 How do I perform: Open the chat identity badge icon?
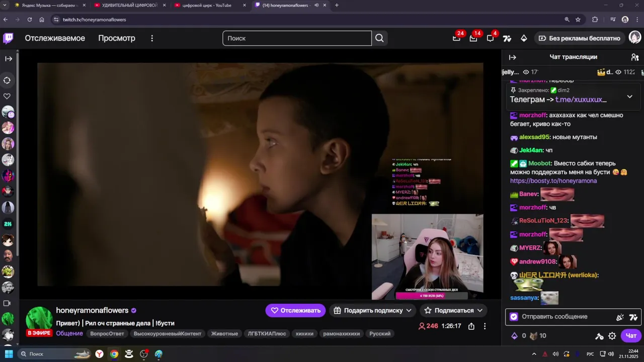click(x=514, y=317)
